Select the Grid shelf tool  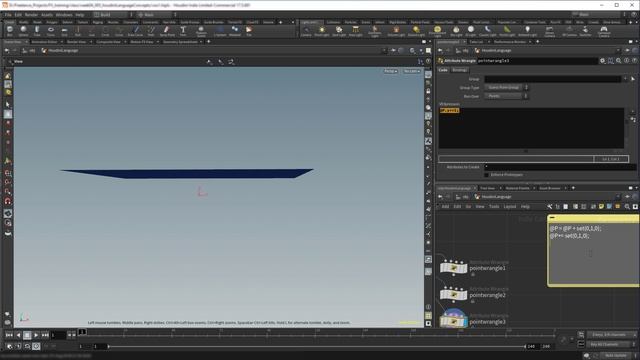(64, 31)
